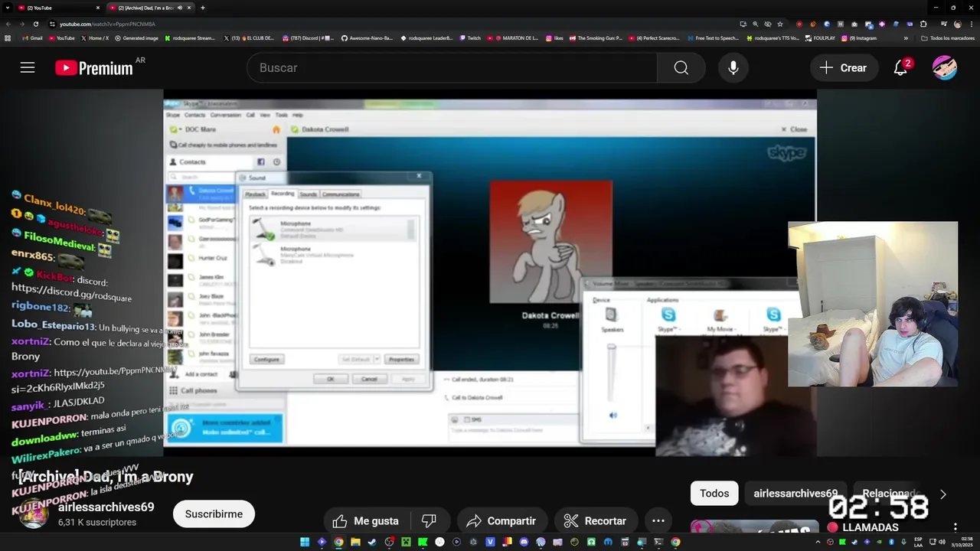Open the extensions puzzle icon
Image resolution: width=980 pixels, height=551 pixels.
click(923, 24)
